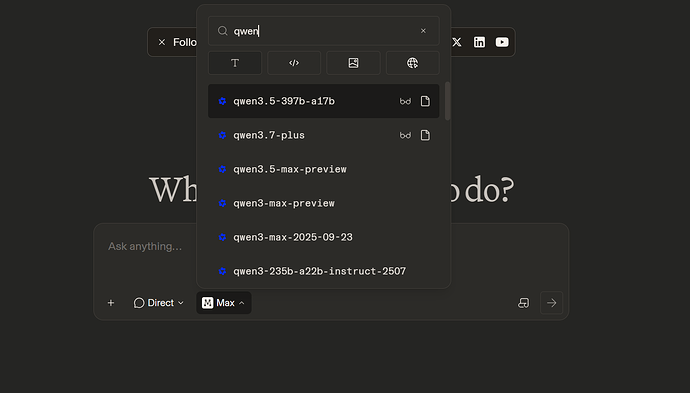Viewport: 690px width, 393px height.
Task: Select the qwen3.7-plus model
Action: pyautogui.click(x=323, y=135)
